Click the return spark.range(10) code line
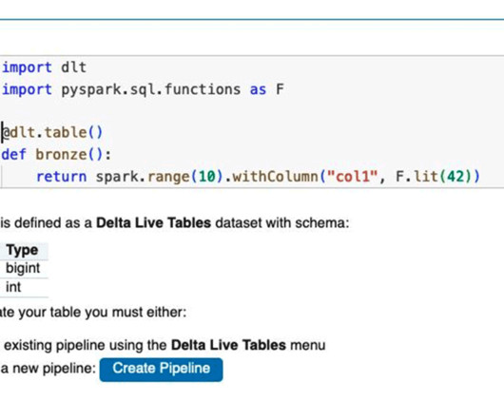Image resolution: width=504 pixels, height=420 pixels. tap(258, 177)
